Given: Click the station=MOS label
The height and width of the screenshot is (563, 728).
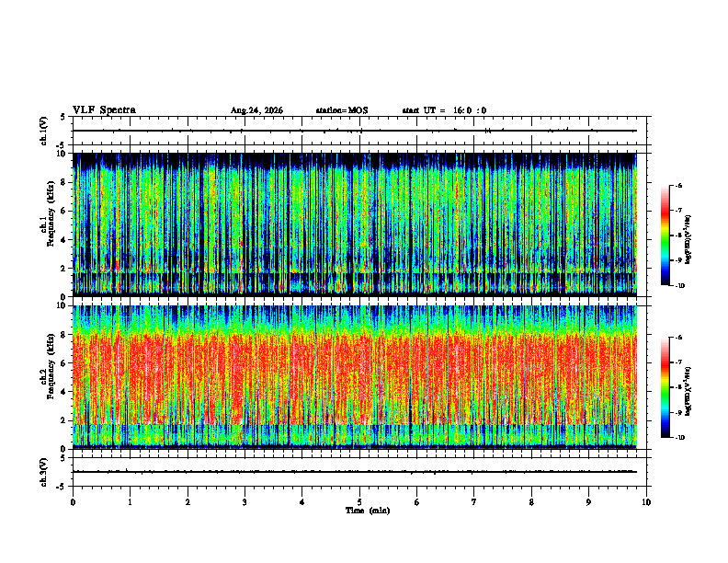Looking at the screenshot, I should 342,110.
